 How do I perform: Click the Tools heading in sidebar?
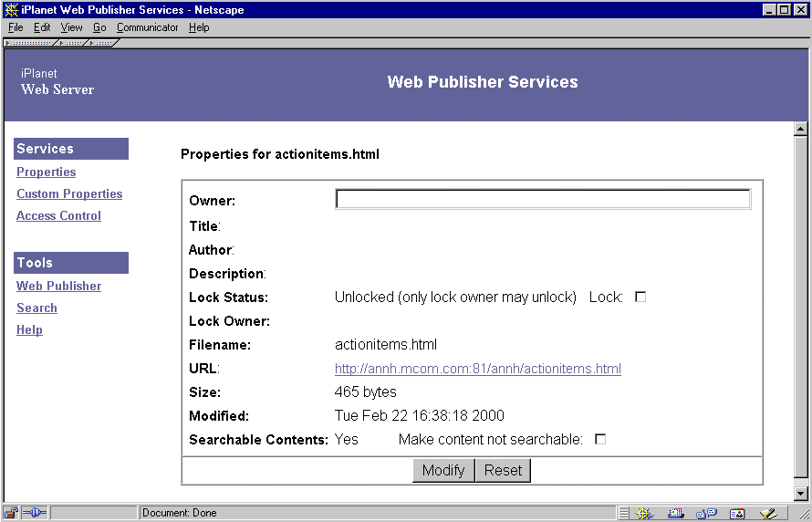coord(71,263)
